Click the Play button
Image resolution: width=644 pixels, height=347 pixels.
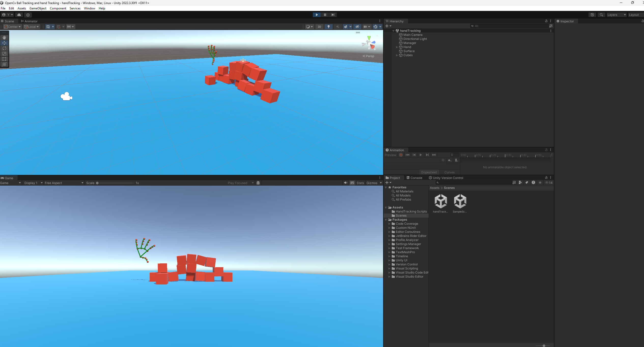[317, 15]
